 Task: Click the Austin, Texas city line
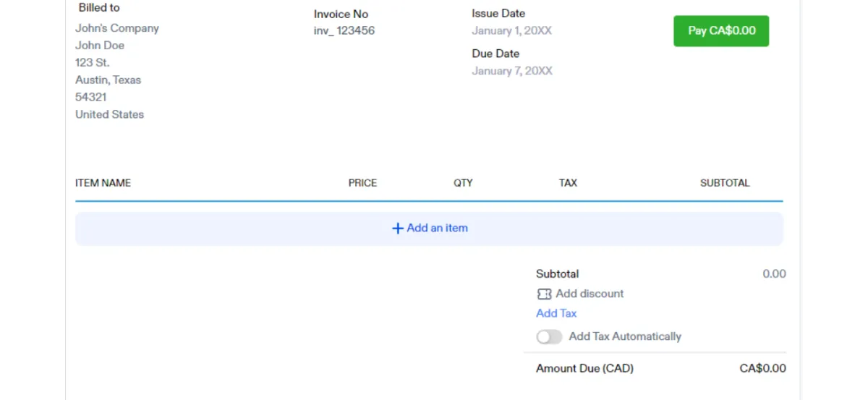[x=109, y=80]
